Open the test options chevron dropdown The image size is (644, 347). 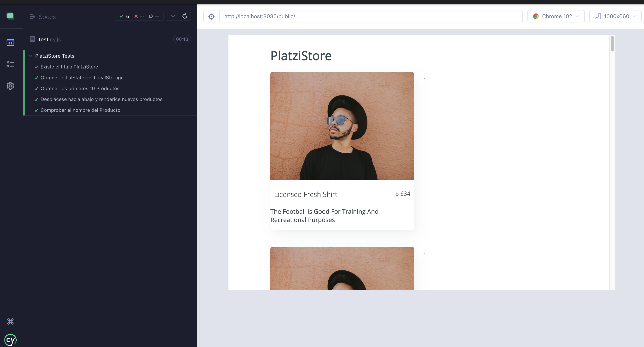click(173, 16)
